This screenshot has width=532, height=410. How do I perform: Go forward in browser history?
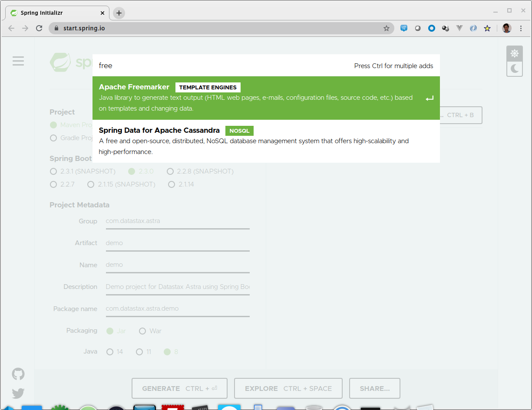(x=25, y=28)
